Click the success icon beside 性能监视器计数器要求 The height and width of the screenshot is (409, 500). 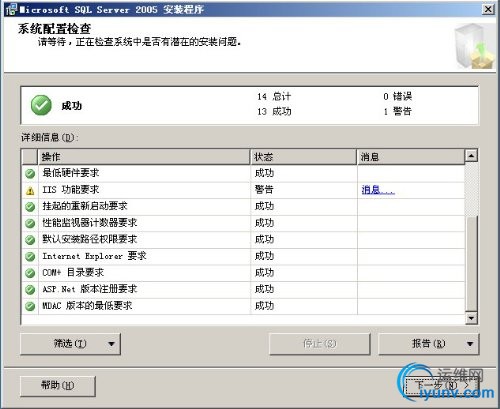click(x=30, y=223)
